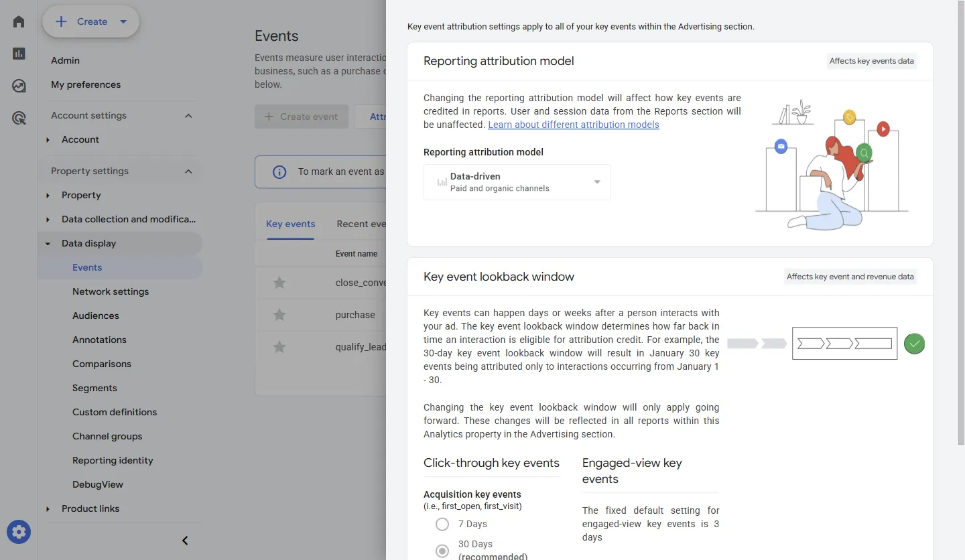
Task: Open Learn about different attribution models link
Action: (574, 125)
